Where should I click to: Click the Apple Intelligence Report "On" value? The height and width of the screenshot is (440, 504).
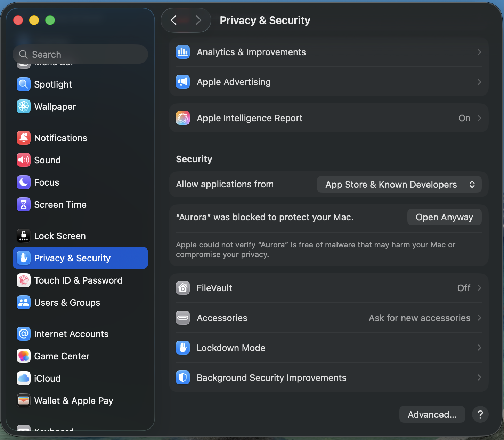pyautogui.click(x=464, y=118)
